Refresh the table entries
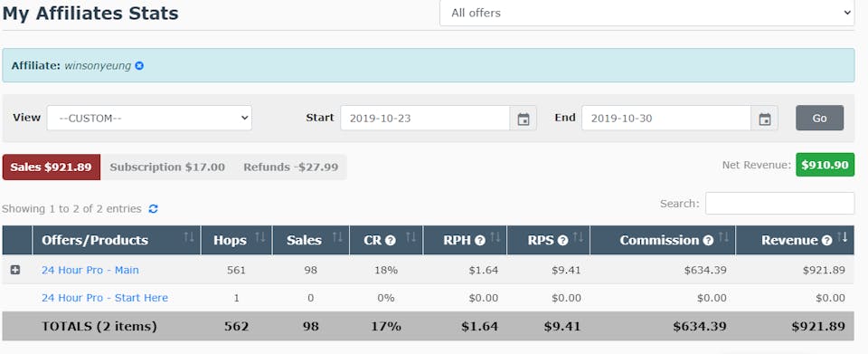This screenshot has height=354, width=868. pyautogui.click(x=154, y=209)
